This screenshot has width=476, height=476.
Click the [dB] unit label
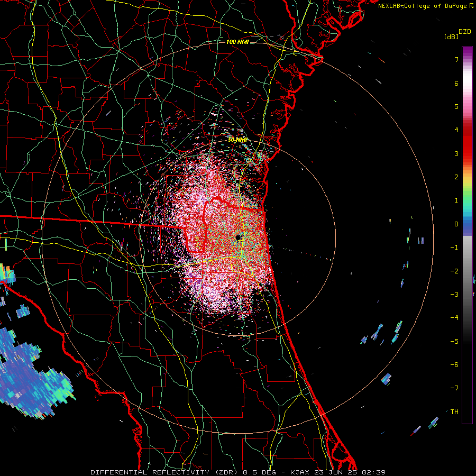pyautogui.click(x=451, y=36)
